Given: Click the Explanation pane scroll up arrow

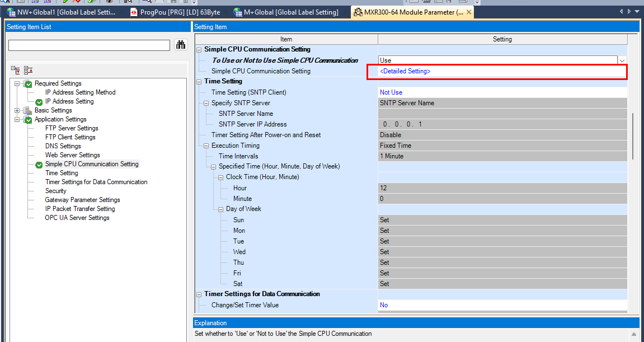Looking at the screenshot, I should [633, 334].
